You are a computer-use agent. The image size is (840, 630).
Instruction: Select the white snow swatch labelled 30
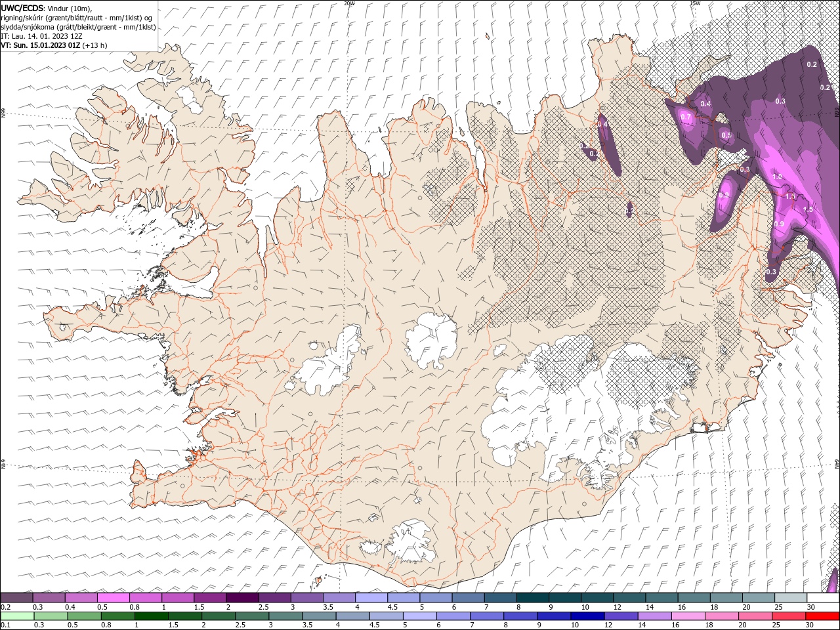pos(824,598)
